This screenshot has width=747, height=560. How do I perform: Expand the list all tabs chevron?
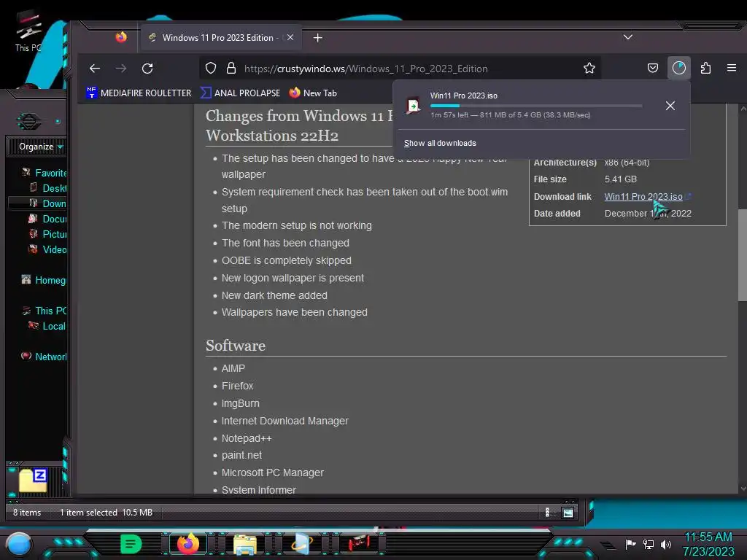click(628, 37)
